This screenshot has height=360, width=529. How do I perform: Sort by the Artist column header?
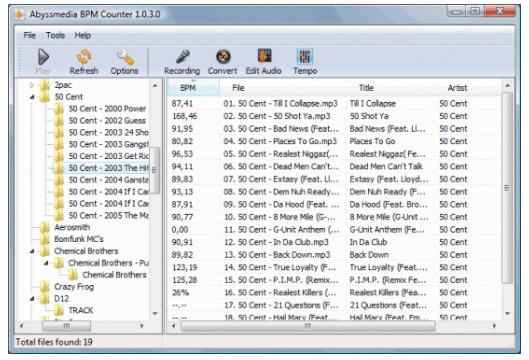coord(468,88)
